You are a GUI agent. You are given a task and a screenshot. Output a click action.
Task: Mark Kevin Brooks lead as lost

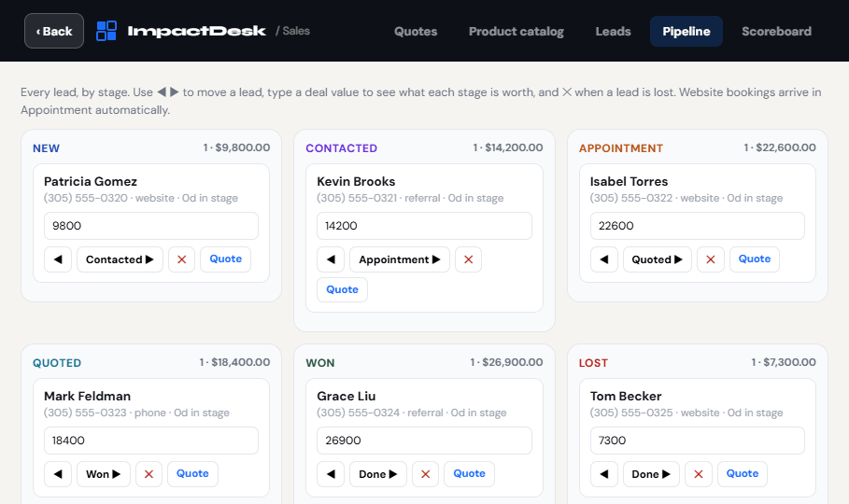468,259
